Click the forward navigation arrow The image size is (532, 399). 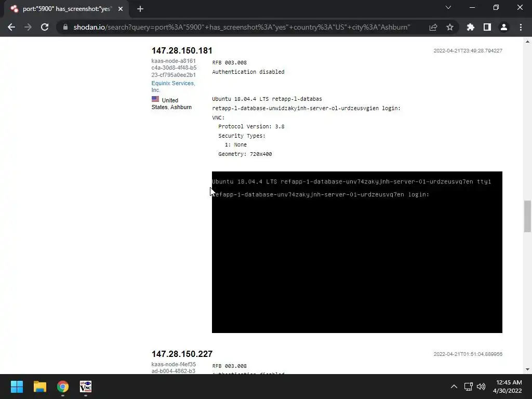[x=28, y=27]
